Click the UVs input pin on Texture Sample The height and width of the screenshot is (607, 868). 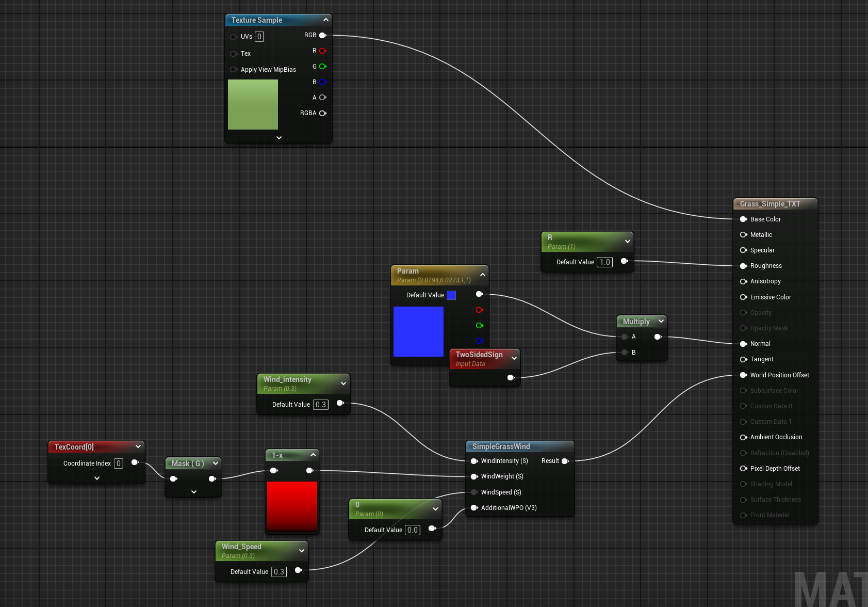234,37
